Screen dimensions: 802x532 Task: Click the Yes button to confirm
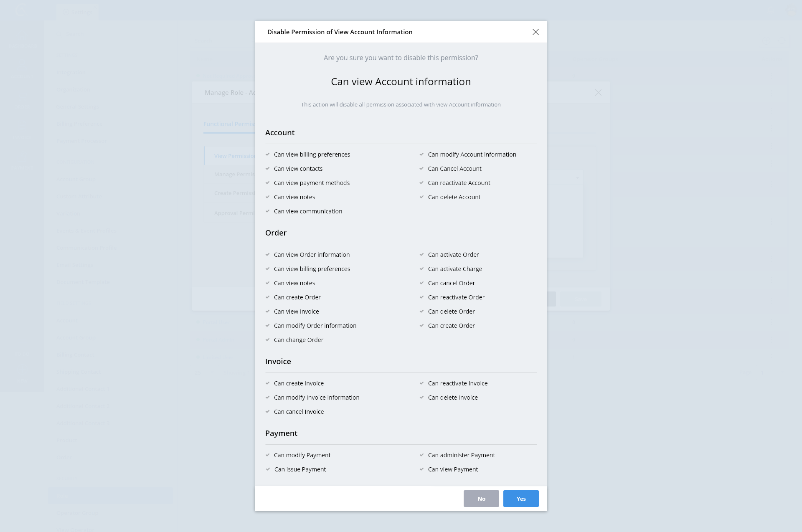pos(521,499)
